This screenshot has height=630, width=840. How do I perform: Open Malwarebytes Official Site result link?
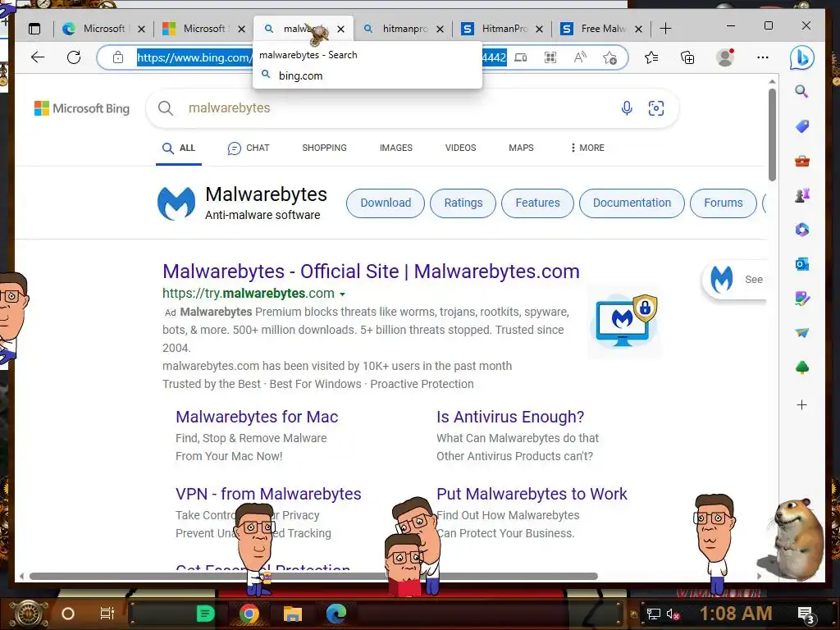click(x=371, y=272)
